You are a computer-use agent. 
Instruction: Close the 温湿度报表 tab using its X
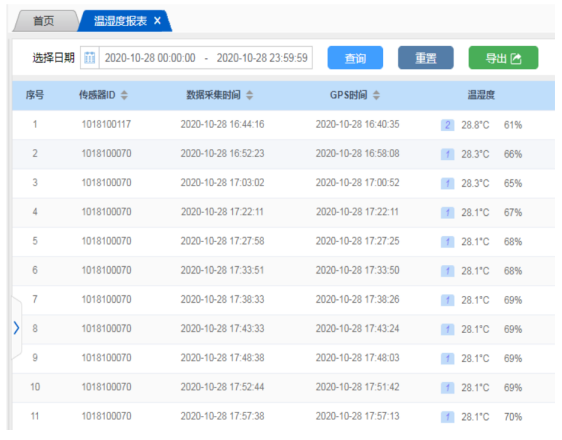[x=157, y=21]
